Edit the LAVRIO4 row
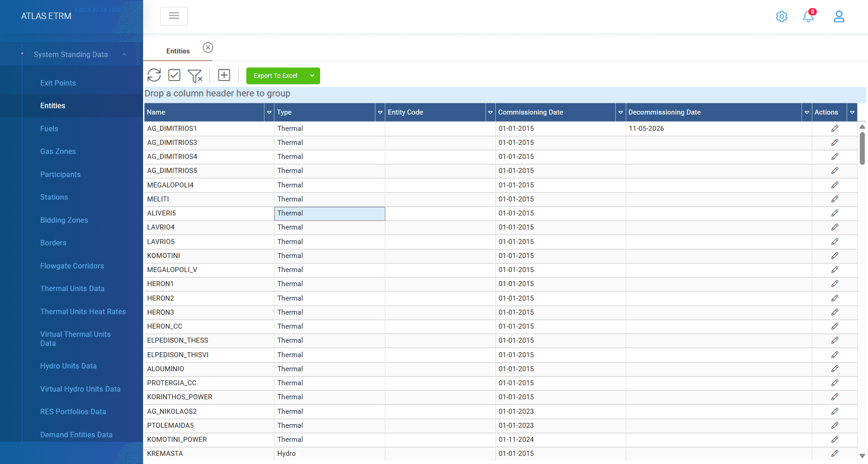 click(835, 227)
